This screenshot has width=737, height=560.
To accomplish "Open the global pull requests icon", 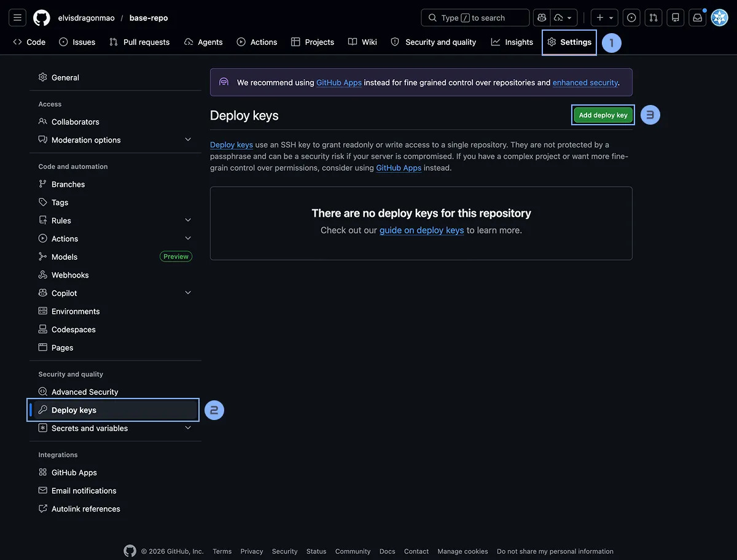I will pos(653,17).
